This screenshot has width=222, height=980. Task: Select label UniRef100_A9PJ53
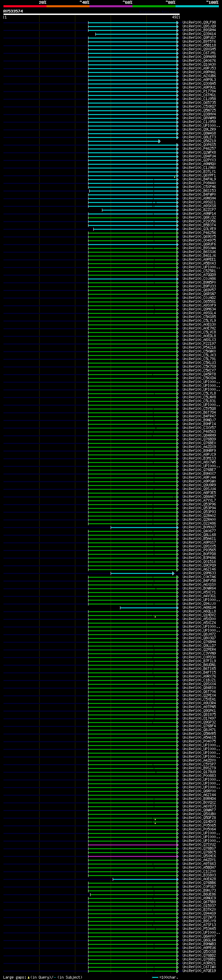click(x=199, y=68)
